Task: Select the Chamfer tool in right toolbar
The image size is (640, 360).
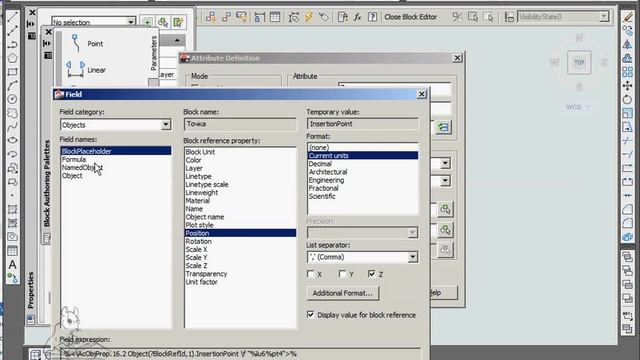Action: coord(627,209)
